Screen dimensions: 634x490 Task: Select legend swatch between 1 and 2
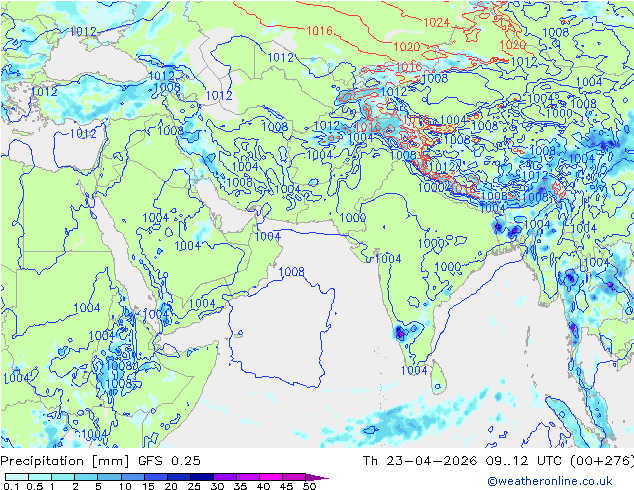coord(63,477)
